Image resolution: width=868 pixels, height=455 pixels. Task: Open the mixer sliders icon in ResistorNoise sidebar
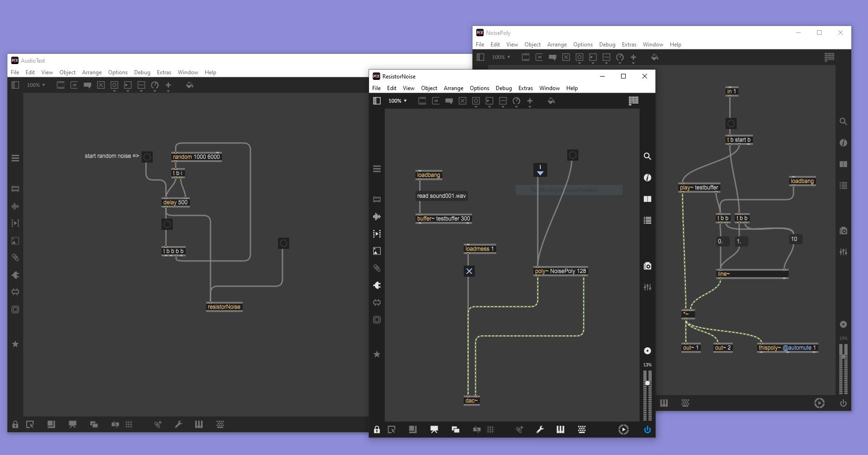647,287
